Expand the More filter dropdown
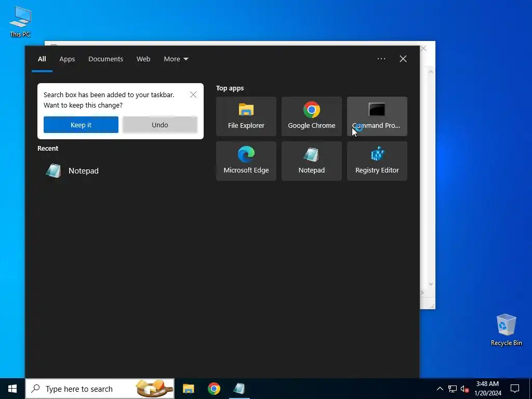532x399 pixels. (x=176, y=59)
